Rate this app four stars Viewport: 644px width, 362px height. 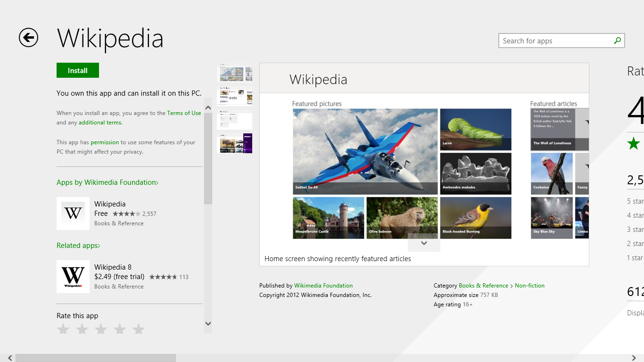click(x=120, y=329)
